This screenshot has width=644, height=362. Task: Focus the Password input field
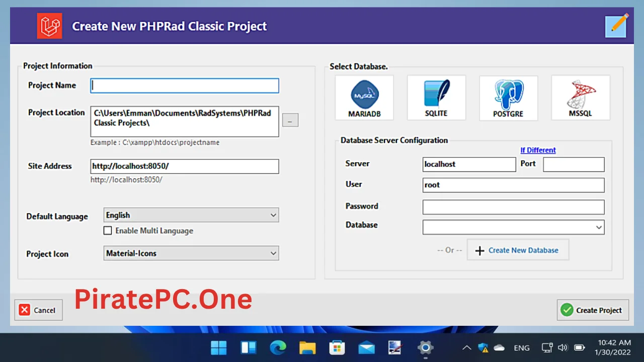click(x=514, y=207)
